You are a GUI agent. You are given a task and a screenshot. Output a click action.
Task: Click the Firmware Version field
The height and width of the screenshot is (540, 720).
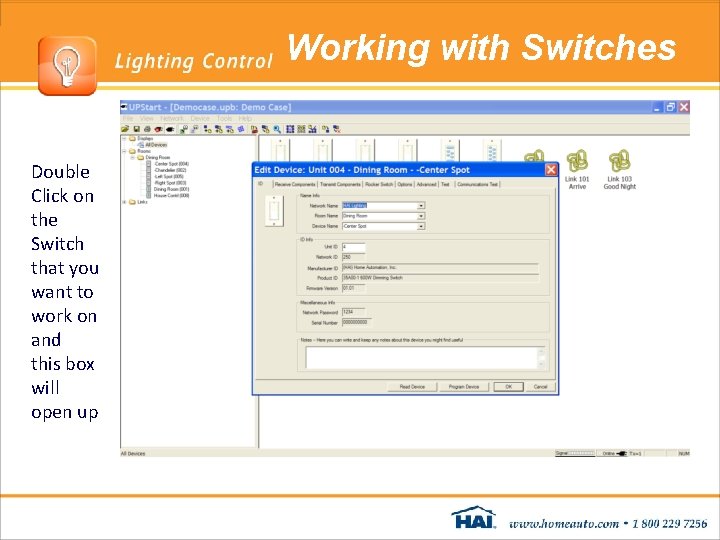coord(354,288)
